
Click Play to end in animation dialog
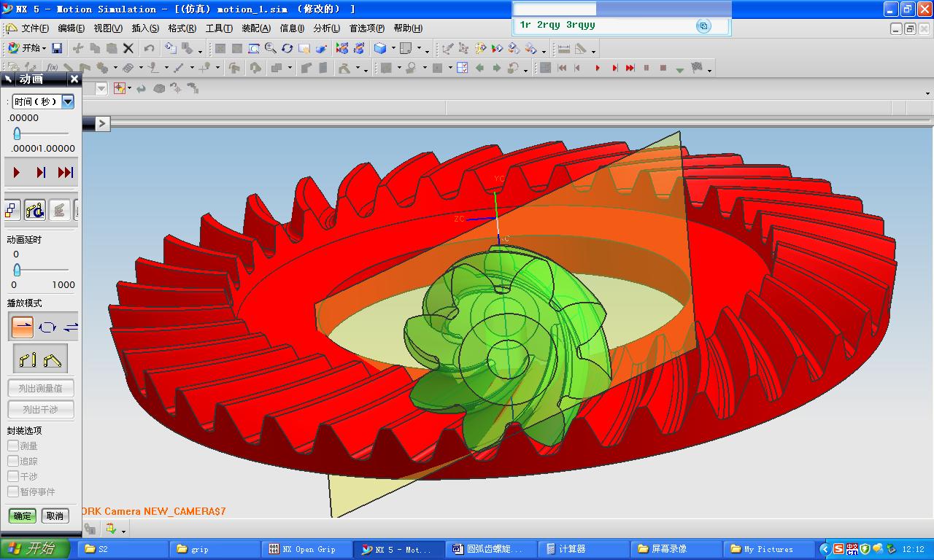coord(66,173)
